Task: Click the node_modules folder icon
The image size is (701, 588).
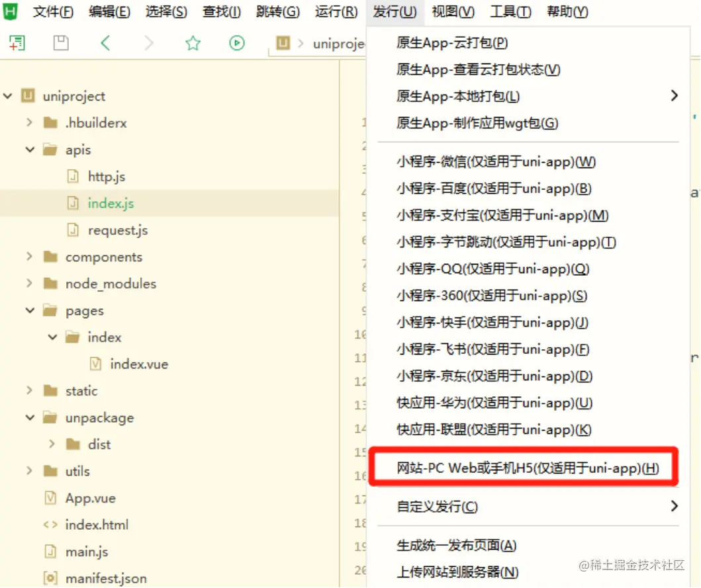Action: click(x=50, y=283)
